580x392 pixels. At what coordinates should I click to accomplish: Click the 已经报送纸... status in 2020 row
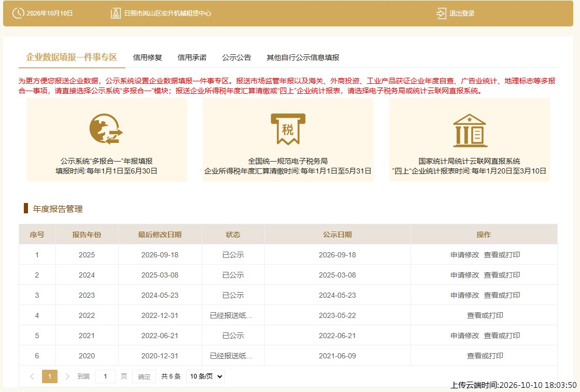(231, 356)
